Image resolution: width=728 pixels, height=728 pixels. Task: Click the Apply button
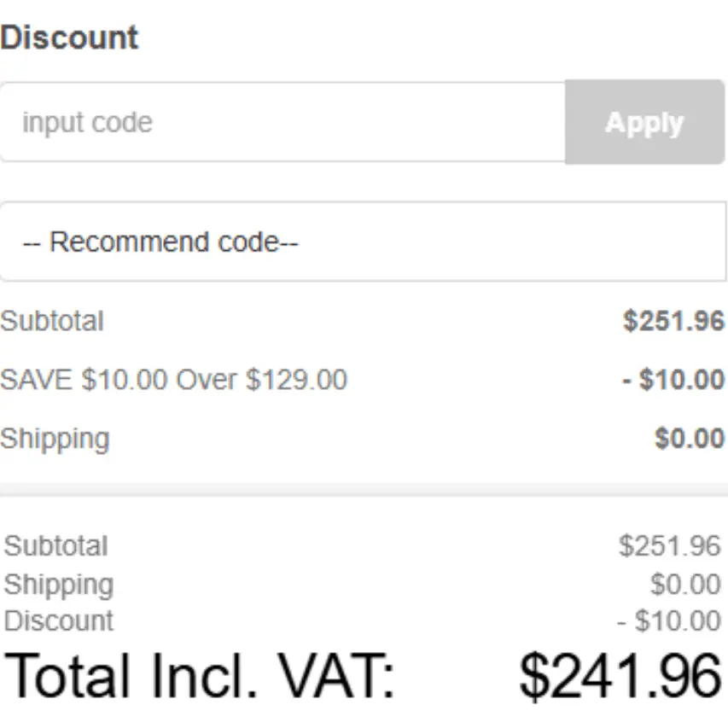(x=644, y=121)
